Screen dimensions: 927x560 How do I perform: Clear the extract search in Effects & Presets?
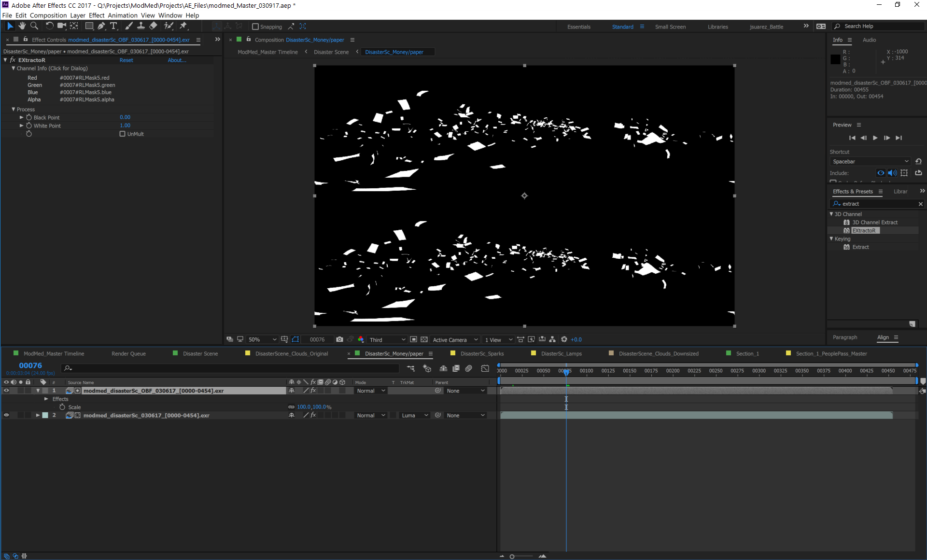click(x=920, y=204)
